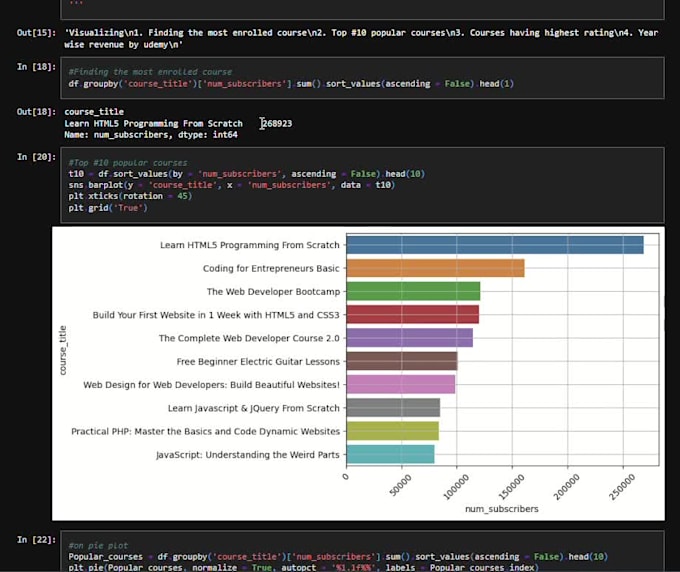Click the course_title y-axis label
Screen dimensions: 680x572
click(63, 349)
